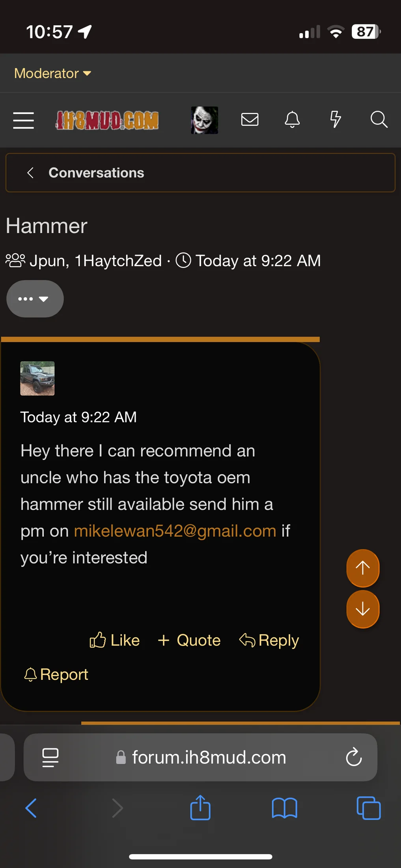Go back to Conversations
The height and width of the screenshot is (868, 401).
pyautogui.click(x=96, y=173)
